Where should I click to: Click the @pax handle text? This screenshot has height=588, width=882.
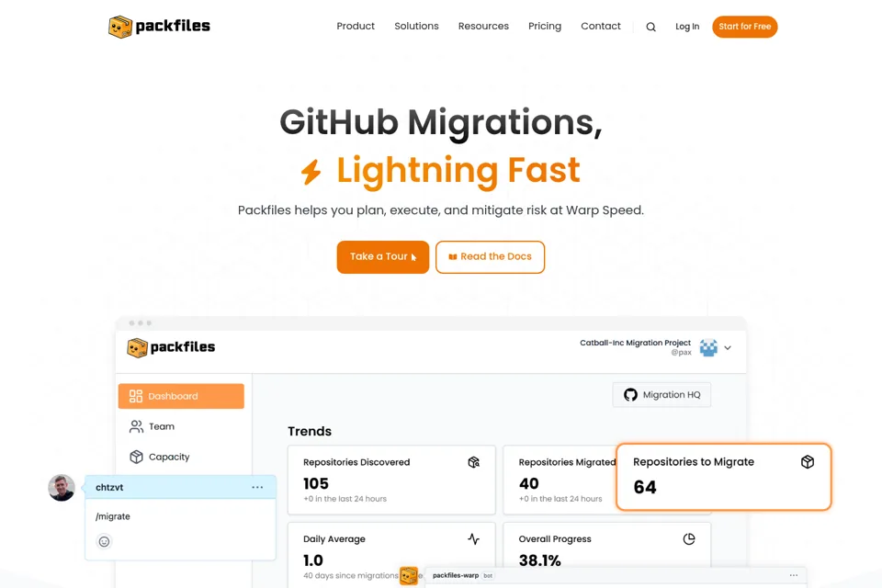pyautogui.click(x=681, y=353)
